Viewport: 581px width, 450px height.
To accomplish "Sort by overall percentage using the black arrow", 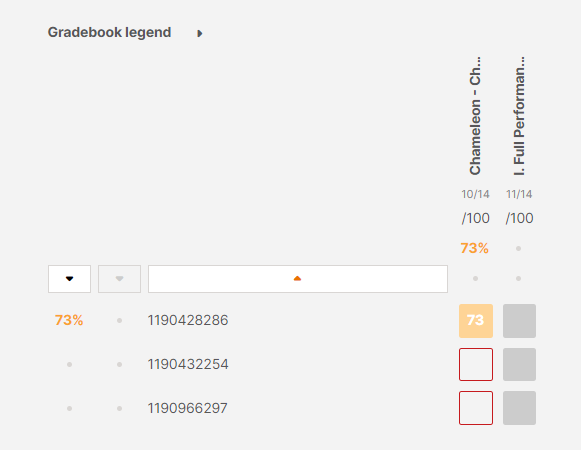I will (69, 279).
